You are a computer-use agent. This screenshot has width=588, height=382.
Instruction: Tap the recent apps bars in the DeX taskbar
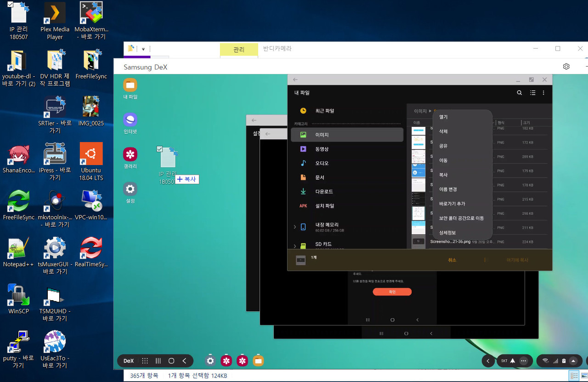158,361
